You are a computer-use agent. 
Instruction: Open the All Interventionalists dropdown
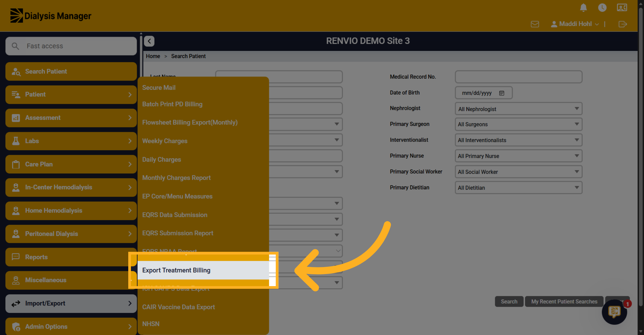point(518,140)
